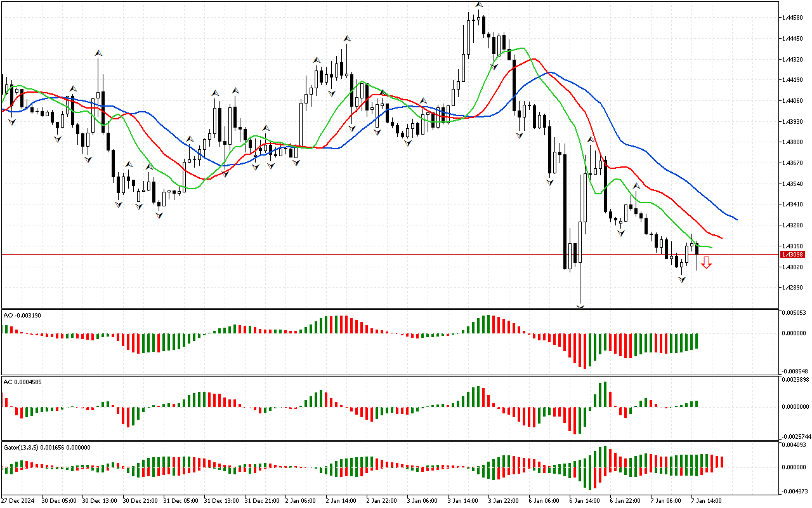Click the 1.44580 price axis label

click(794, 18)
